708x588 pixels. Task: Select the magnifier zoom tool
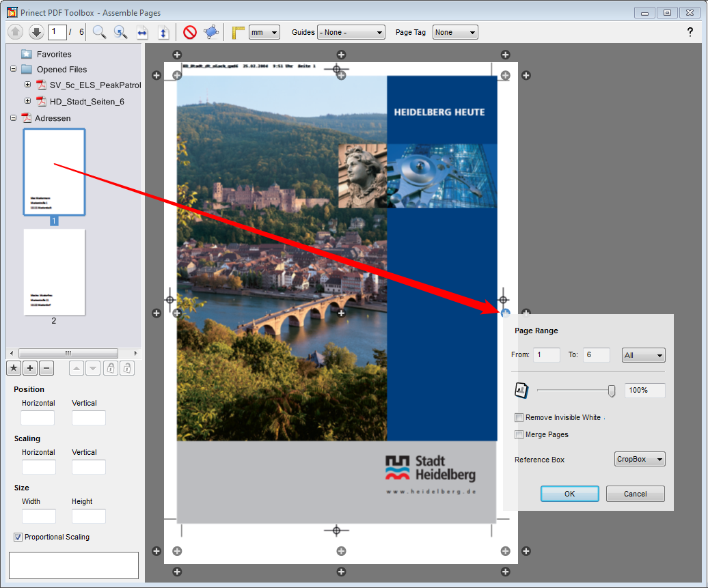point(99,32)
